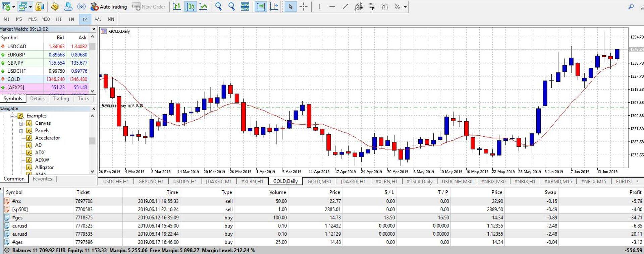
Task: Draw a vertical line
Action: [319, 6]
